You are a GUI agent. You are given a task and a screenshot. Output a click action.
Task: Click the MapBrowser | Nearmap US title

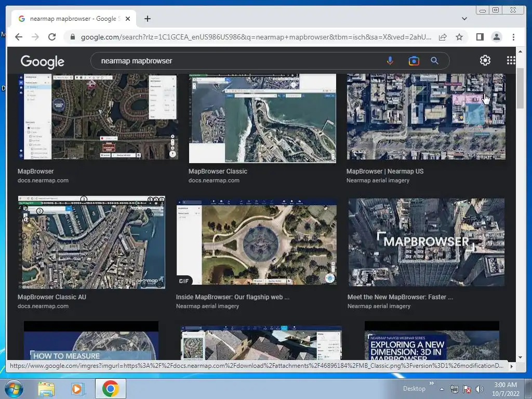pyautogui.click(x=385, y=171)
